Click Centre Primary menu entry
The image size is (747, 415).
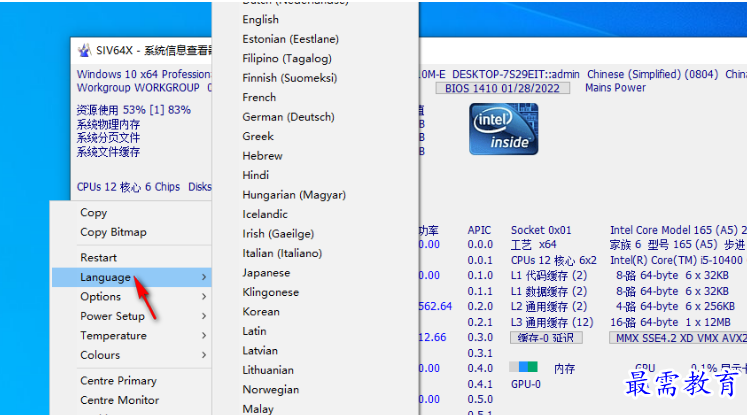(118, 381)
